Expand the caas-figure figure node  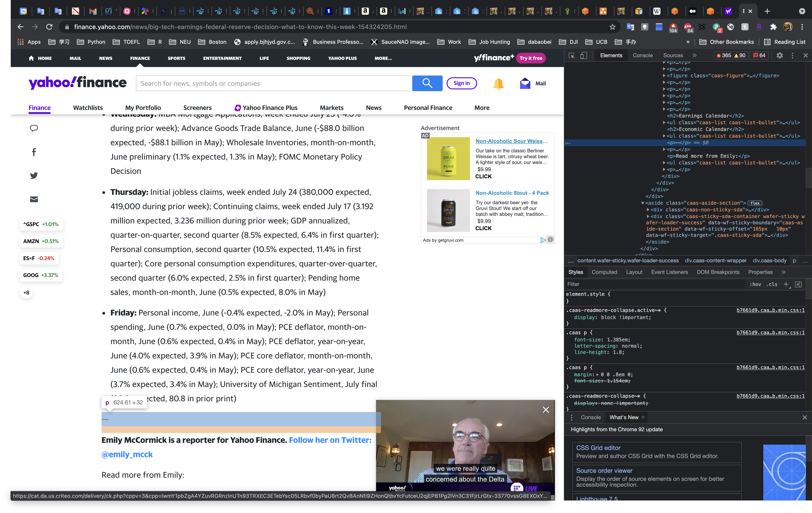[664, 76]
